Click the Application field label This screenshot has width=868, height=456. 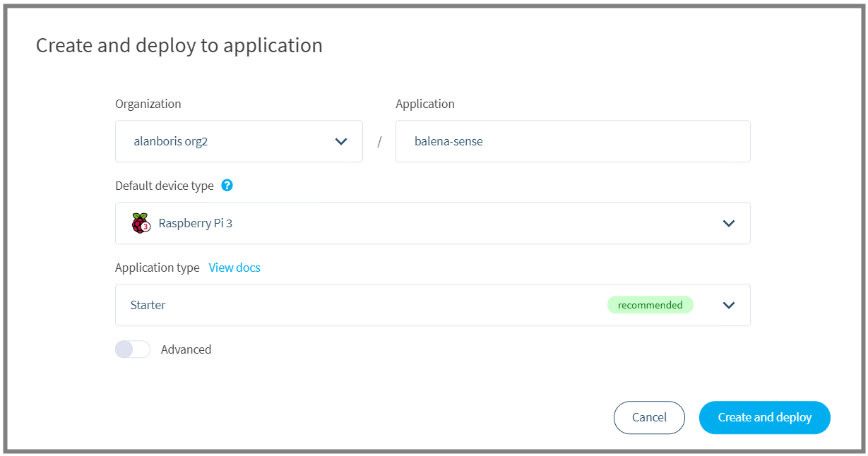pyautogui.click(x=424, y=104)
